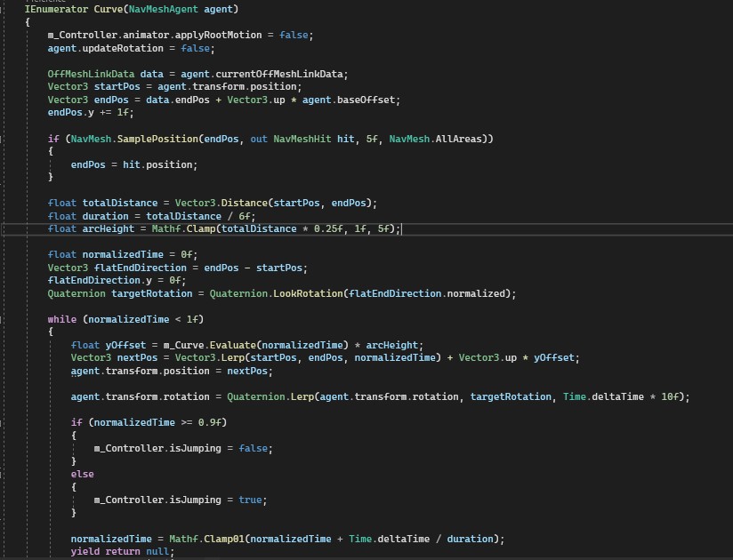This screenshot has width=733, height=560.
Task: Click the 'float normalizedTime = 0f;' declaration
Action: click(x=123, y=254)
